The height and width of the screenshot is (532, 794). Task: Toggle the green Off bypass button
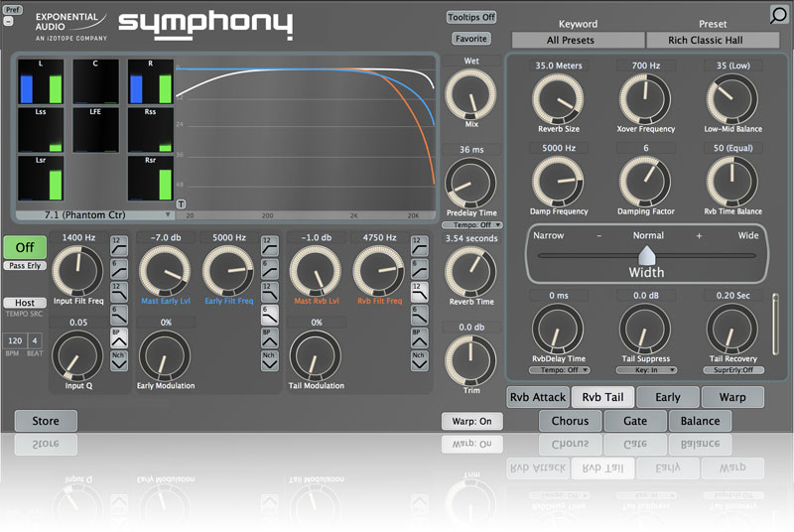[25, 246]
